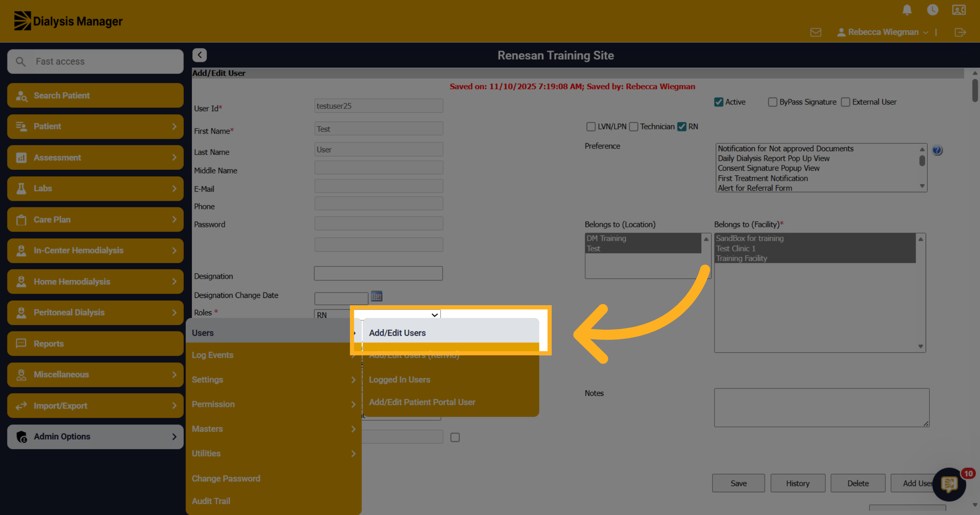Collapse sidebar with the back arrow button

point(200,55)
